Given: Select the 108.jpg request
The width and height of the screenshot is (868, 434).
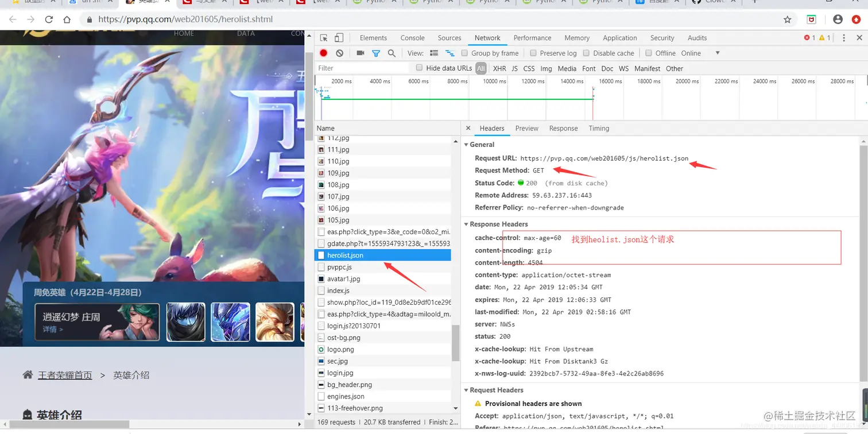Looking at the screenshot, I should 383,185.
